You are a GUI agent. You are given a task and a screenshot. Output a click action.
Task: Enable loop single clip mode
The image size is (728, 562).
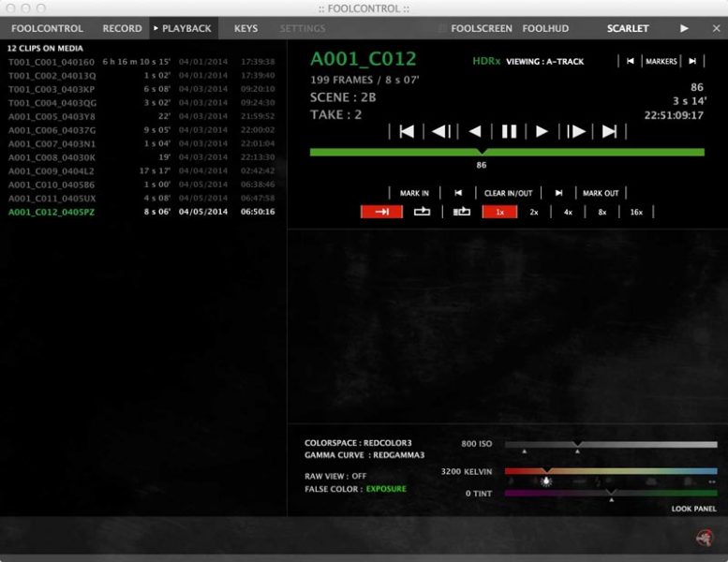point(422,212)
